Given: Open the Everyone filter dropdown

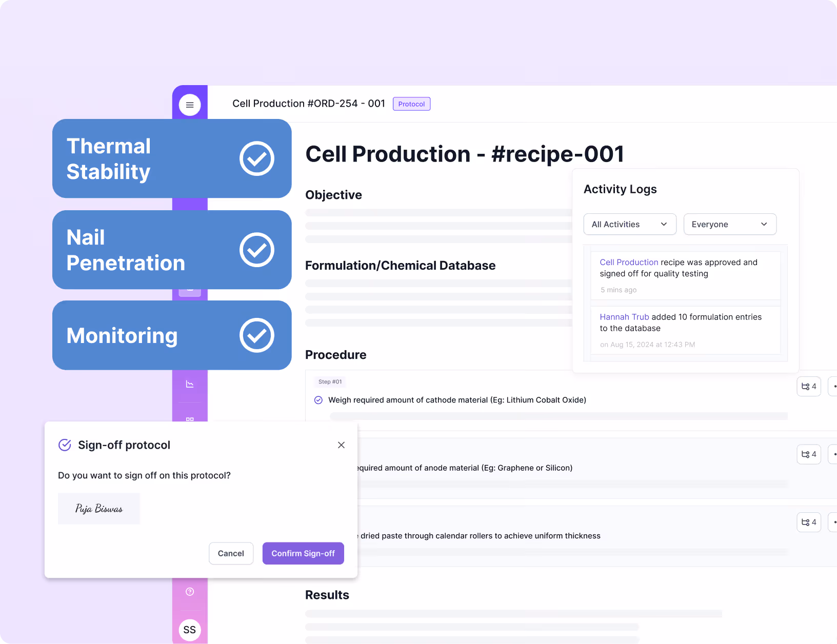Looking at the screenshot, I should click(x=730, y=224).
